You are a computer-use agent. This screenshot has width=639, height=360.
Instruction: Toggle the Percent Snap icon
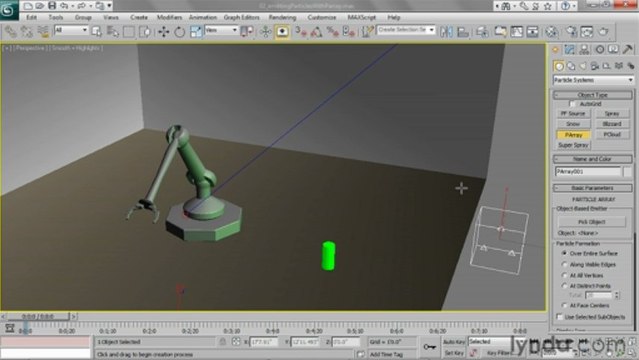333,31
